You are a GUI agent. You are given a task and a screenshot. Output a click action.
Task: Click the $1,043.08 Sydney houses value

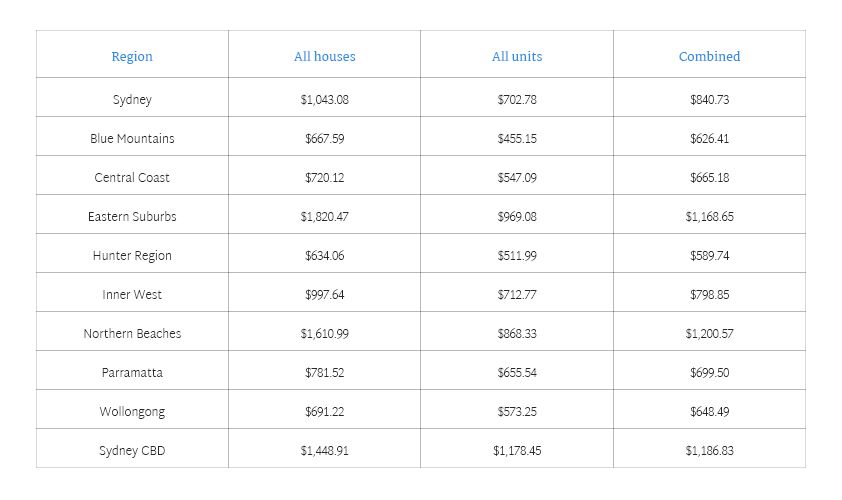(x=324, y=100)
